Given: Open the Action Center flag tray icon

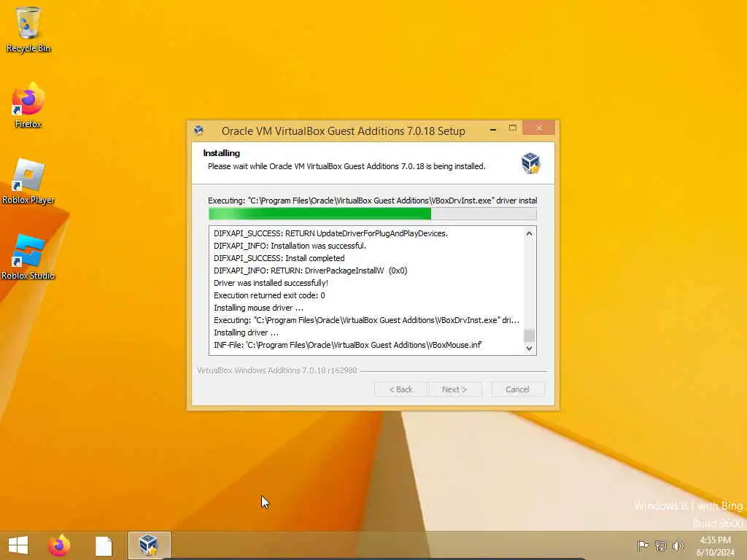Looking at the screenshot, I should pyautogui.click(x=643, y=545).
